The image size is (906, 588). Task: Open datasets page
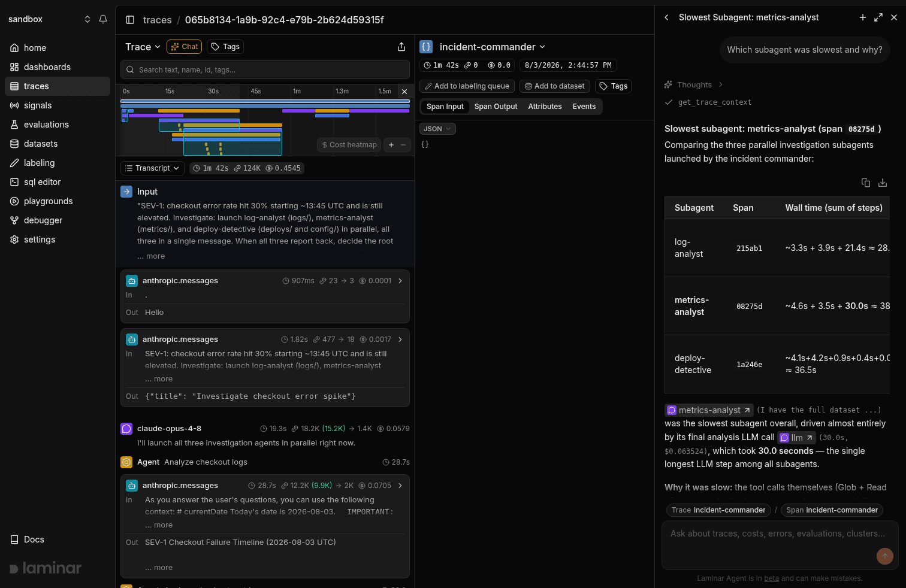click(58, 144)
